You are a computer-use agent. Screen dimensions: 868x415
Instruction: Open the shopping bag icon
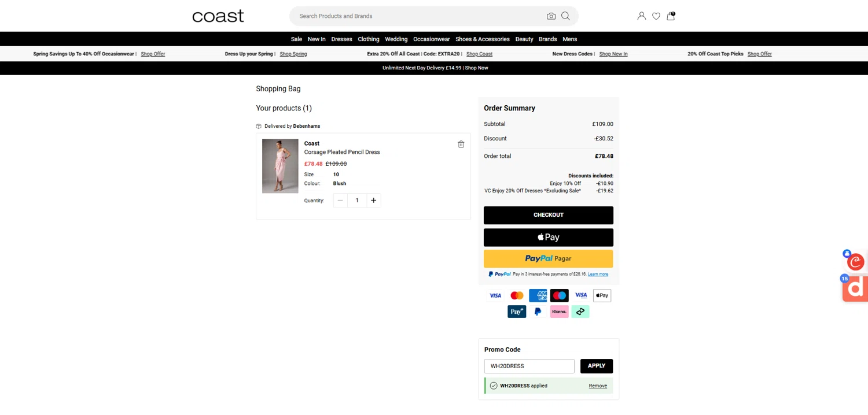click(x=671, y=16)
